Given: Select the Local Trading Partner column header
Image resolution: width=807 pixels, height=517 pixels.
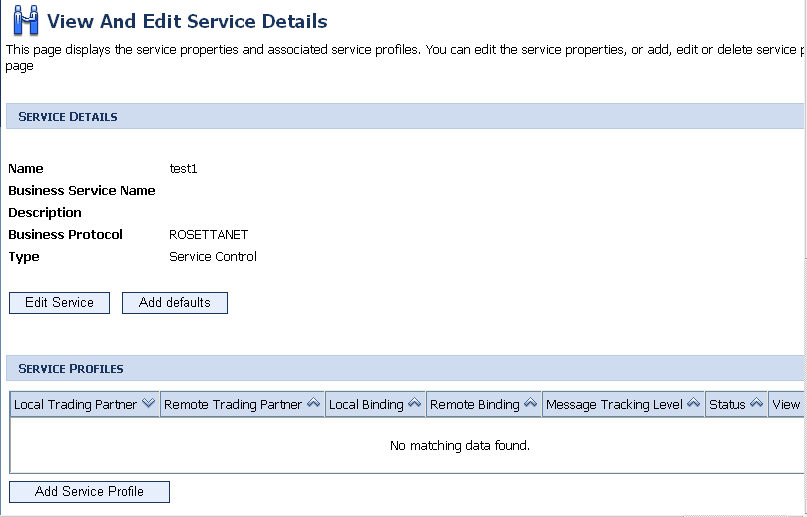Looking at the screenshot, I should 85,404.
